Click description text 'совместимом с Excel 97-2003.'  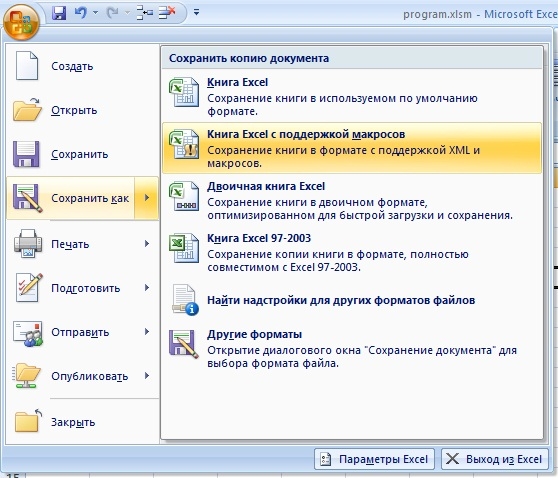[284, 267]
